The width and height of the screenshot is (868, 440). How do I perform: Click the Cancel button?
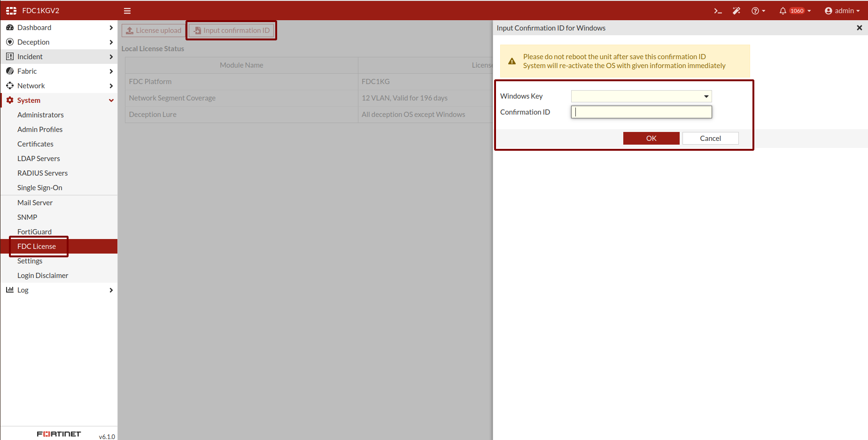[x=711, y=138]
